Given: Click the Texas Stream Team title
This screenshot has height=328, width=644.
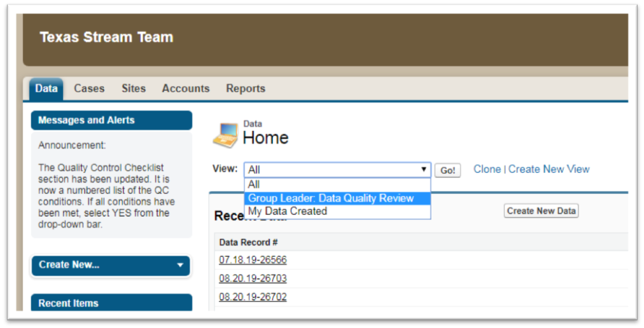Looking at the screenshot, I should [x=106, y=37].
